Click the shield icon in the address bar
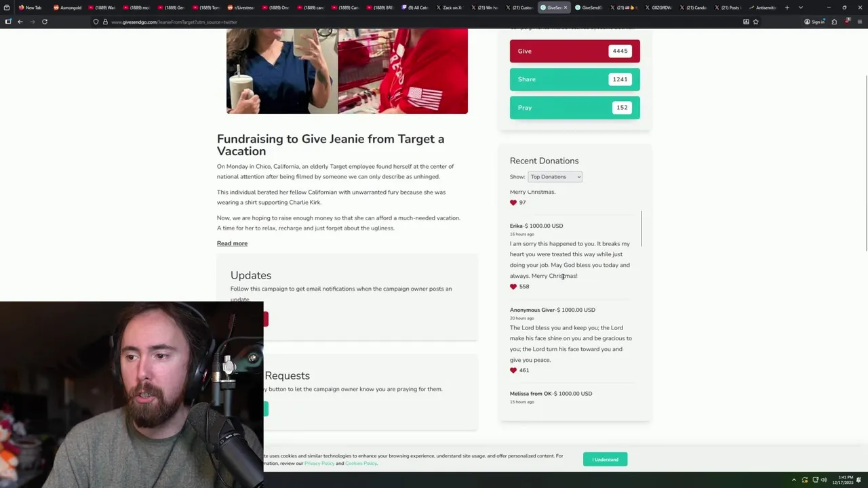Viewport: 868px width, 488px height. tap(96, 22)
